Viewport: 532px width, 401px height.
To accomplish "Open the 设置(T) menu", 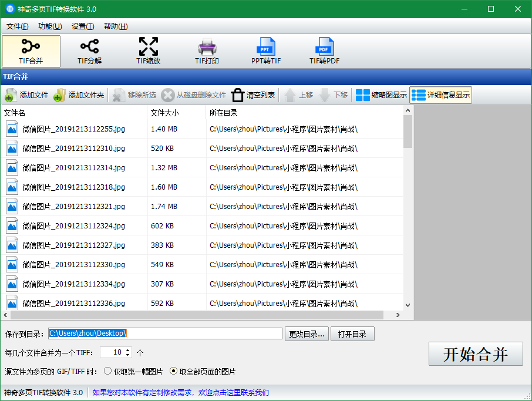I will click(x=83, y=26).
